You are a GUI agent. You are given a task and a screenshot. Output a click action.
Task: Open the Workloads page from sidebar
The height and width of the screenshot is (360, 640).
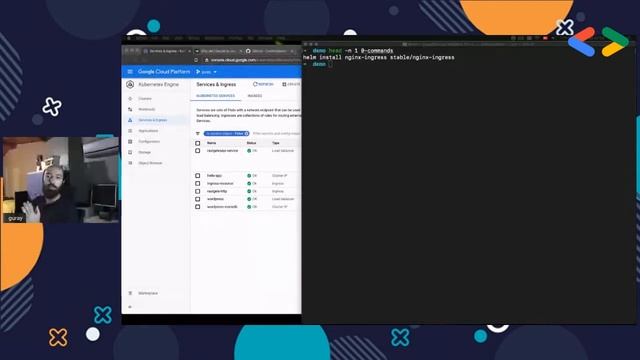147,109
